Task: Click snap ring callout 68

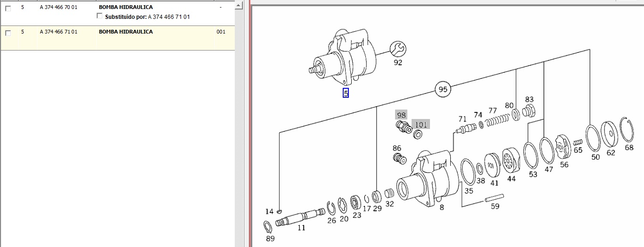Action: (629, 147)
